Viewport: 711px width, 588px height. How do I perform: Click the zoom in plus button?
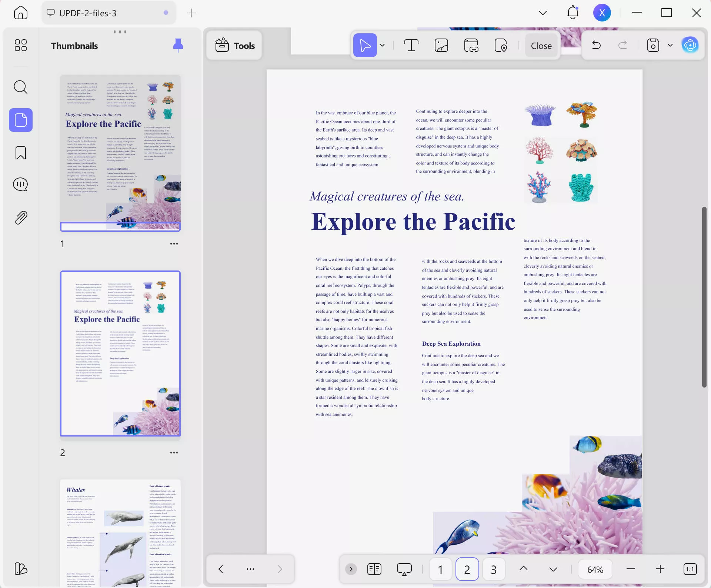[660, 569]
